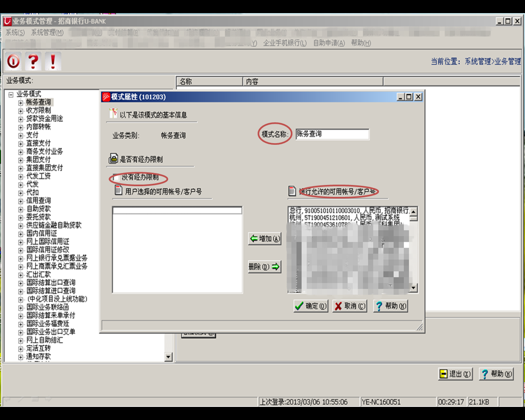Screen dimensions: 525x420
Task: Select 供应链金融自助贷款 in the tree
Action: click(x=54, y=225)
